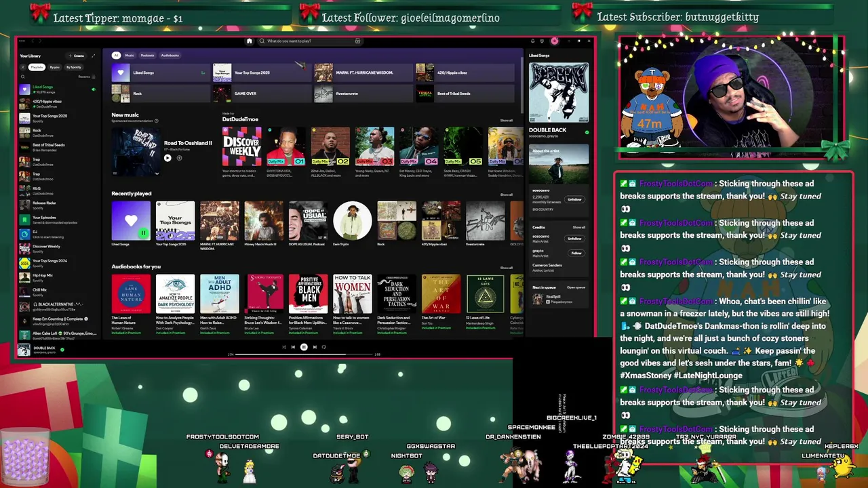Search in Your Library magnifier icon
Image resolution: width=868 pixels, height=488 pixels.
coord(22,77)
